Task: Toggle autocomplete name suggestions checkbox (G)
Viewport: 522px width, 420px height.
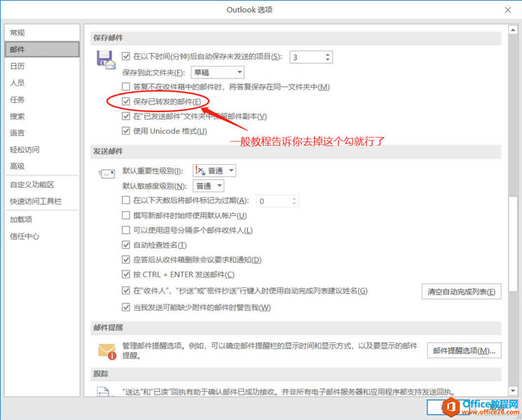Action: click(126, 290)
